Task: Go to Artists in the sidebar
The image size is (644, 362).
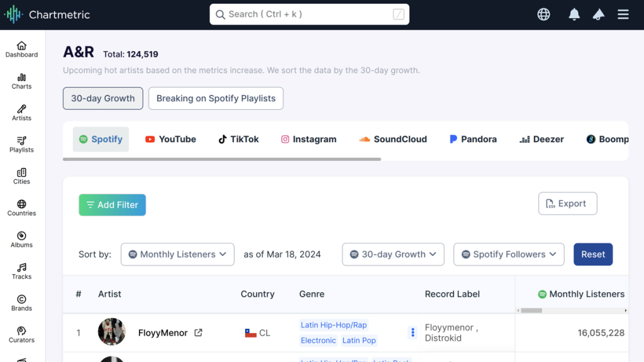Action: click(x=21, y=113)
